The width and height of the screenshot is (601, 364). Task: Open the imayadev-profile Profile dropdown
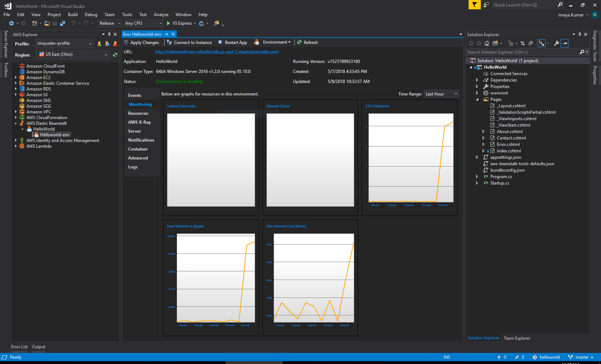(x=64, y=44)
